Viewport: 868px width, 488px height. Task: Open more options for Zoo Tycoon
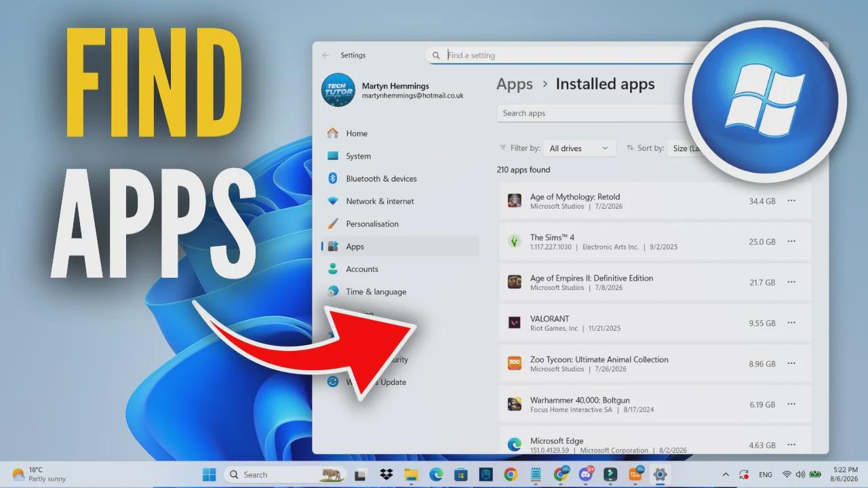pos(791,364)
